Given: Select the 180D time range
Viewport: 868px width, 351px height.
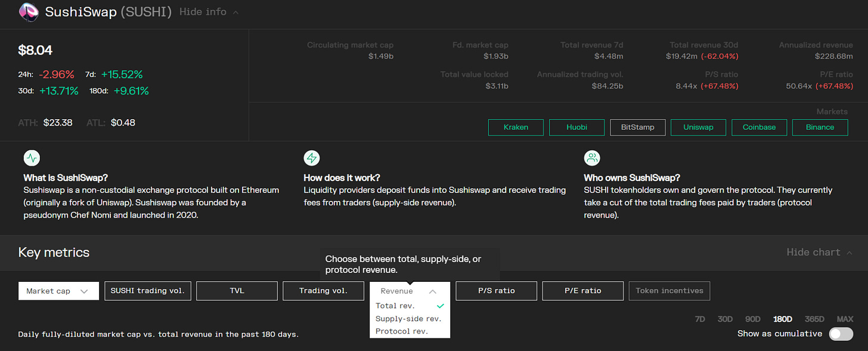Looking at the screenshot, I should click(x=783, y=319).
